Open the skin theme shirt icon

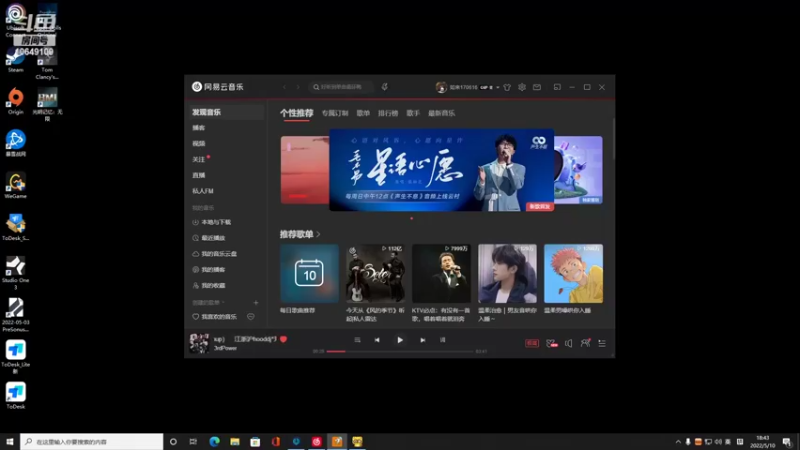coord(507,87)
